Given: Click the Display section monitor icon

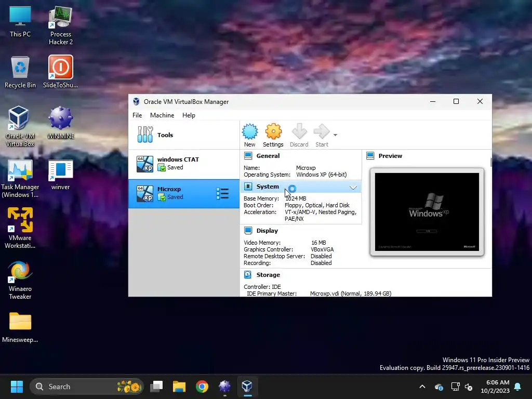Looking at the screenshot, I should pyautogui.click(x=248, y=231).
